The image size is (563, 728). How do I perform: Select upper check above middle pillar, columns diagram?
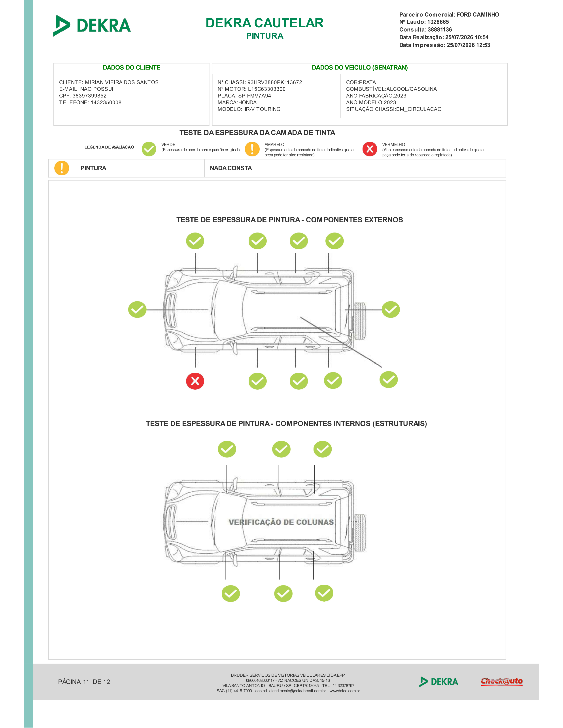point(281,449)
